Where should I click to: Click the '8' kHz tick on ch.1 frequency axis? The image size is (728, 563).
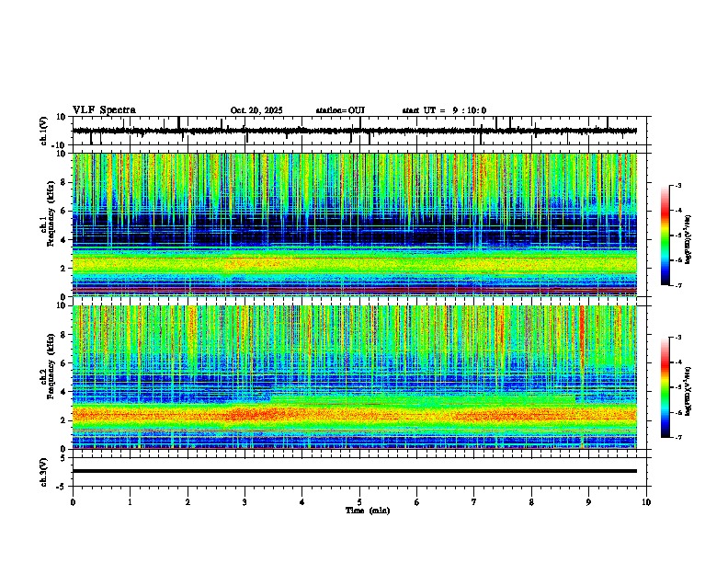64,182
